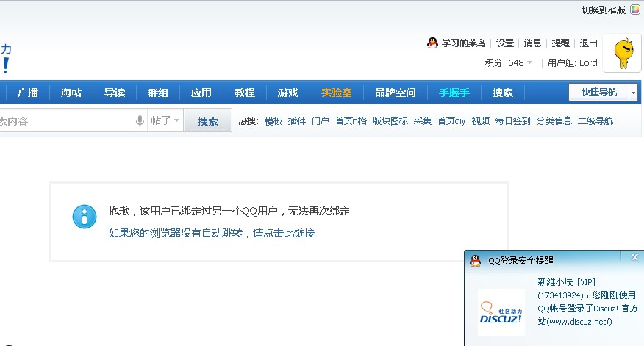
Task: Open the 导读 navigation tab
Action: (x=115, y=93)
